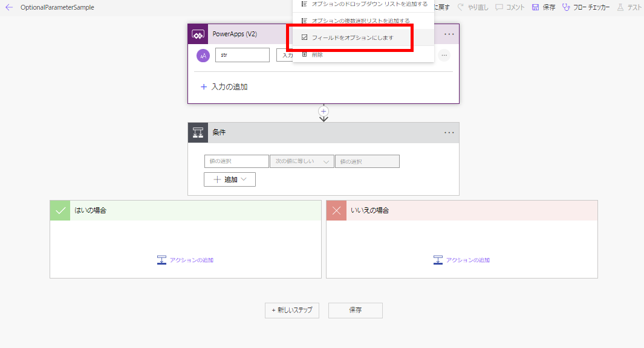The image size is (644, 348).
Task: Click the PowerApps (V2) trigger icon
Action: point(198,34)
